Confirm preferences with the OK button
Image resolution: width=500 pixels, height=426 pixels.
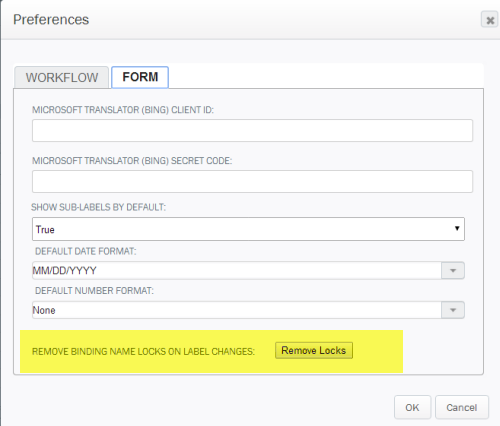coord(412,407)
